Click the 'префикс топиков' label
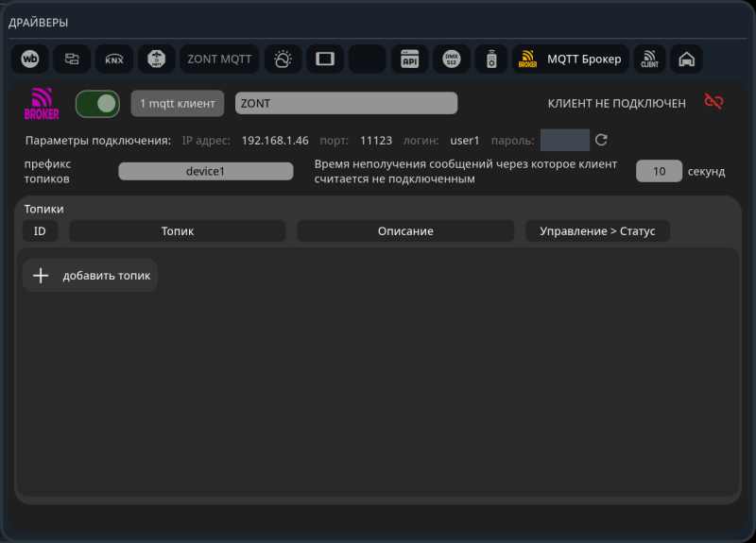The image size is (756, 543). (x=48, y=171)
